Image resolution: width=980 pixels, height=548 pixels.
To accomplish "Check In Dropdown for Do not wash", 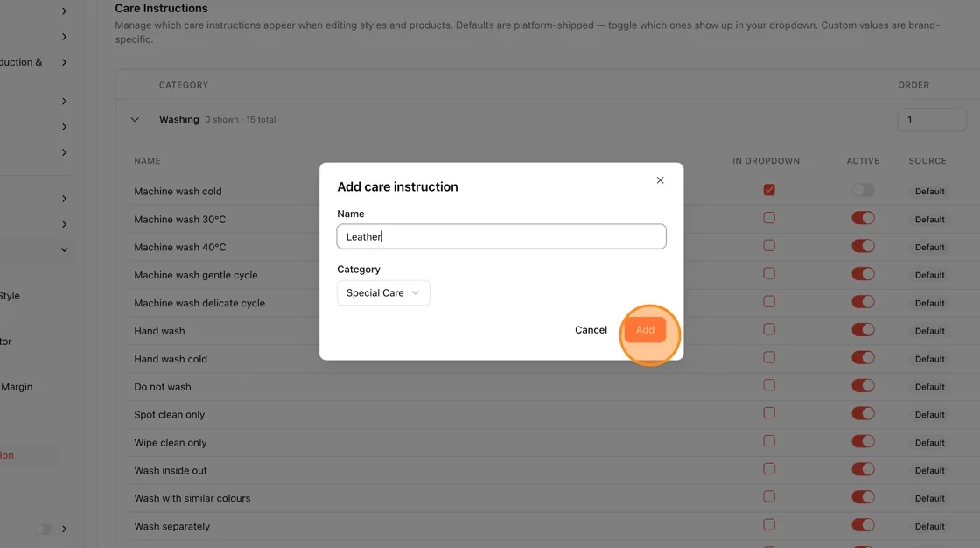I will pos(769,385).
